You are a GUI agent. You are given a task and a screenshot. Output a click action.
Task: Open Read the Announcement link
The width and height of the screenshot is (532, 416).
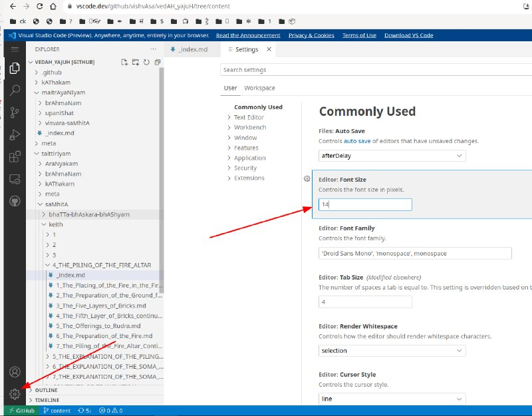(x=248, y=35)
